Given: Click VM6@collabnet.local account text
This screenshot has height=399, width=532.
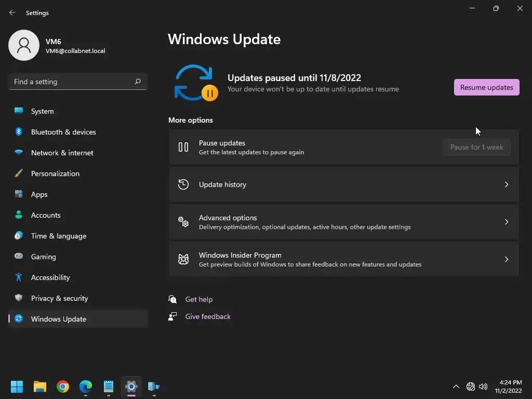Looking at the screenshot, I should pyautogui.click(x=75, y=51).
